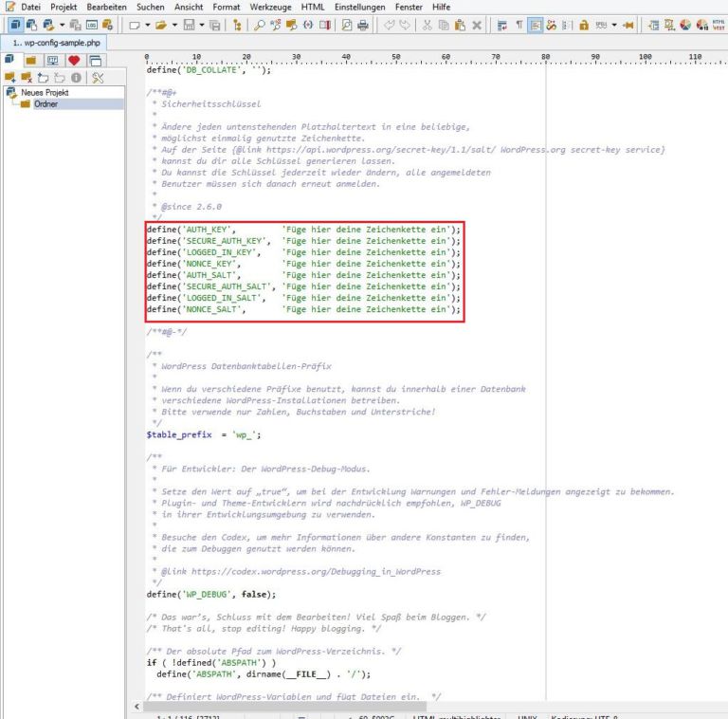Screen dimensions: 728x719
Task: Click the padlock write-protect icon
Action: tap(584, 26)
